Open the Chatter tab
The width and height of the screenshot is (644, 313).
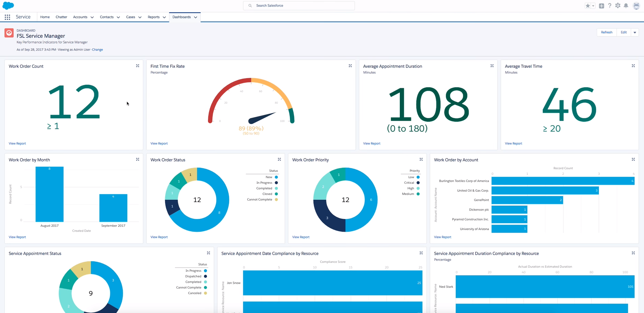click(x=61, y=17)
